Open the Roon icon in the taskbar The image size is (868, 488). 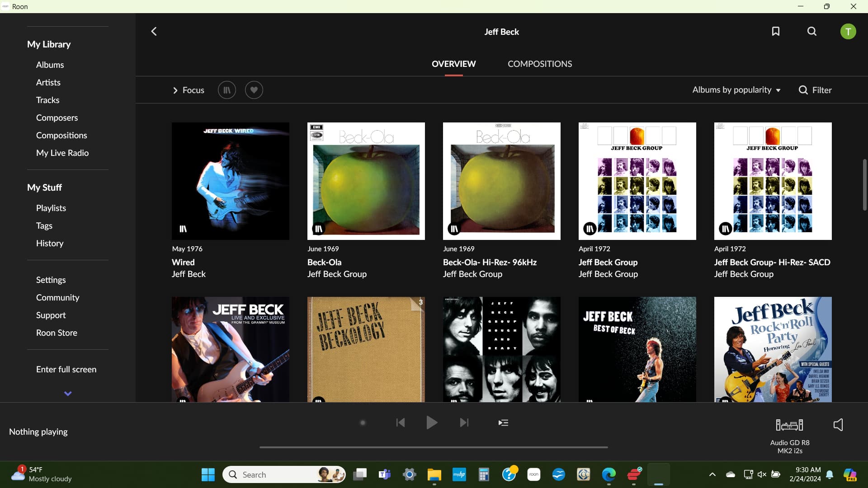534,474
